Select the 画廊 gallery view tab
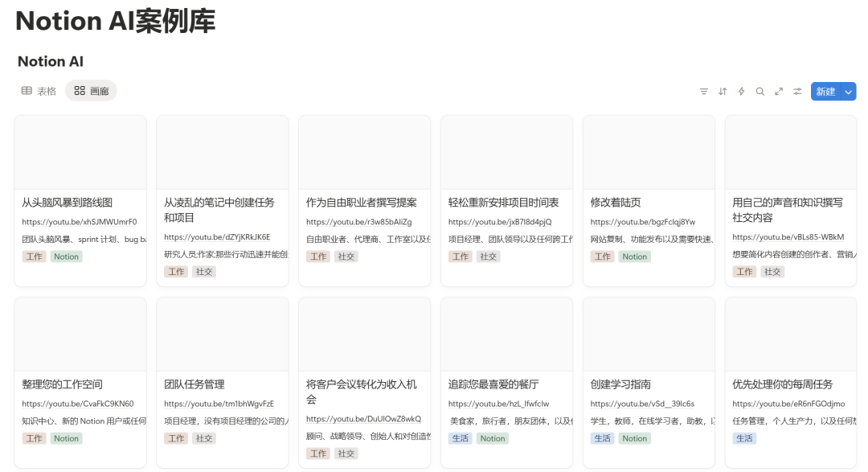This screenshot has width=868, height=472. 92,91
